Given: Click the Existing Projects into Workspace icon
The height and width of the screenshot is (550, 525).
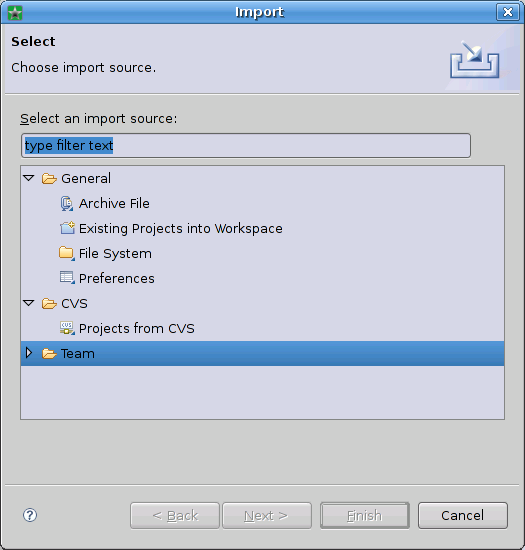Looking at the screenshot, I should [x=67, y=228].
